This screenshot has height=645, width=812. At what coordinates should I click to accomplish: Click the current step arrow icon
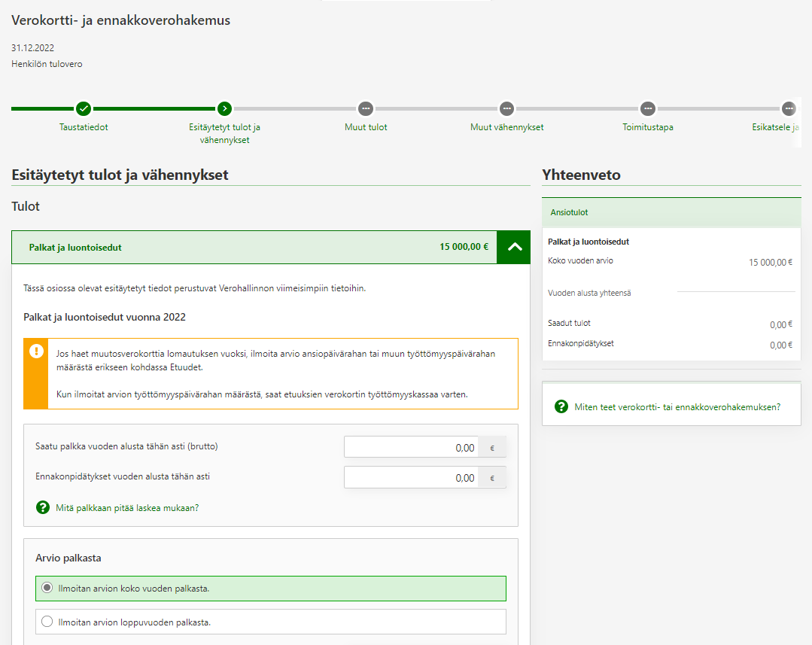224,108
